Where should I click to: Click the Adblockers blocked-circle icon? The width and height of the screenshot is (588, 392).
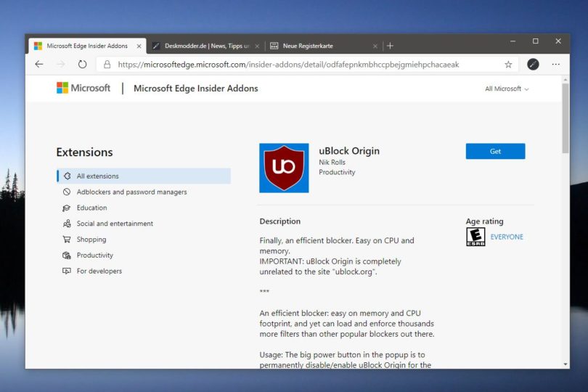pyautogui.click(x=67, y=192)
